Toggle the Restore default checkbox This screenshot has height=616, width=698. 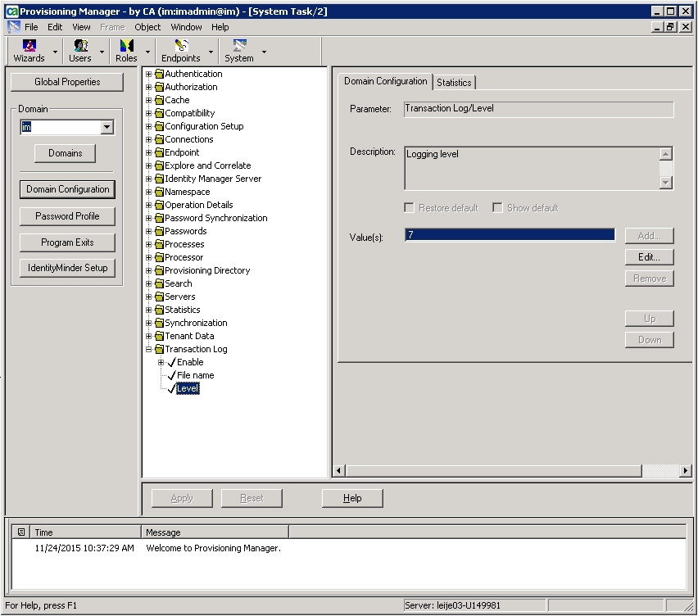tap(410, 208)
